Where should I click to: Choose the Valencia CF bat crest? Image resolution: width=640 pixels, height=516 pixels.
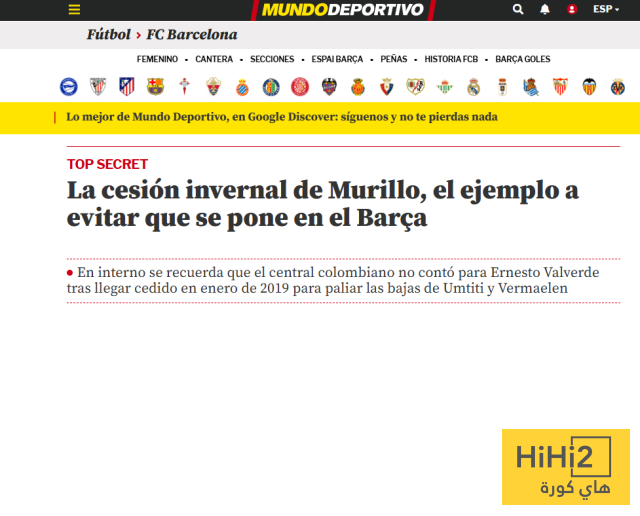[589, 86]
